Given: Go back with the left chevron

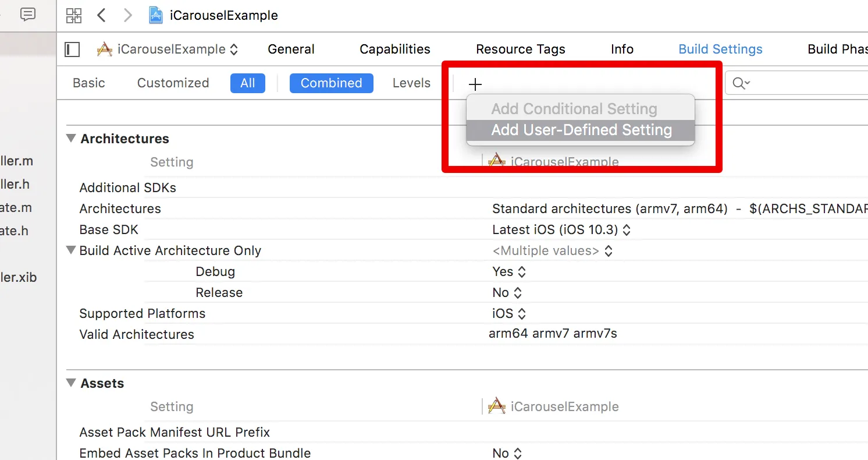Looking at the screenshot, I should pyautogui.click(x=102, y=16).
